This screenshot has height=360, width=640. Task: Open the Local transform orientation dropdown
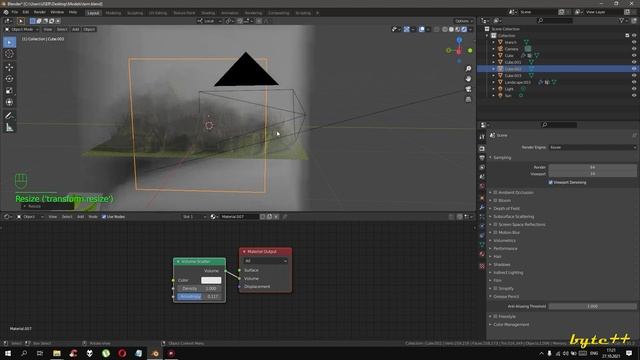209,21
